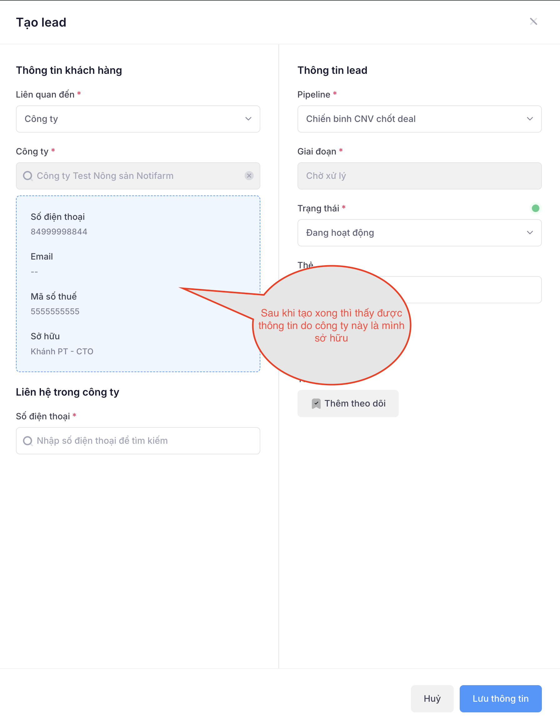The image size is (560, 728).
Task: Close the Tạo lead dialog
Action: 533,22
